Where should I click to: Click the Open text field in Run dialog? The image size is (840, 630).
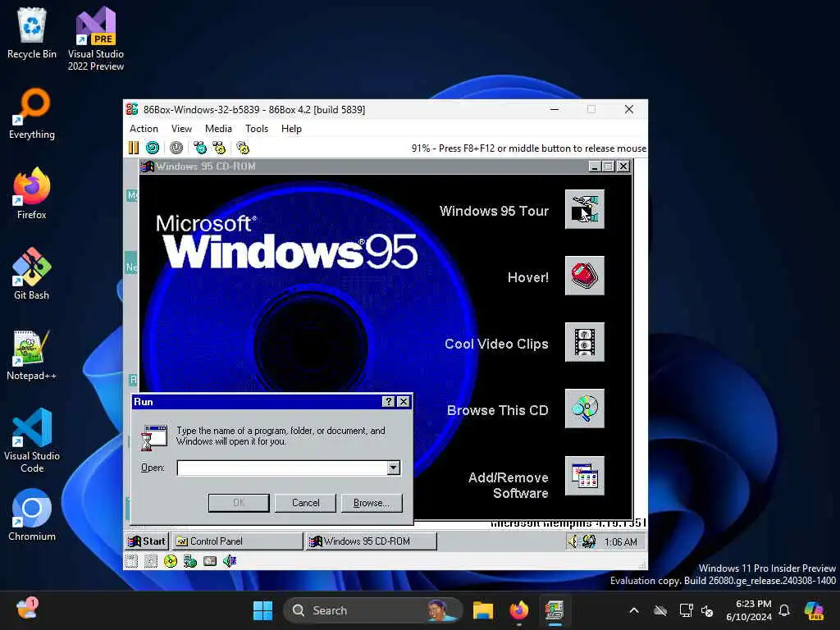[x=282, y=468]
